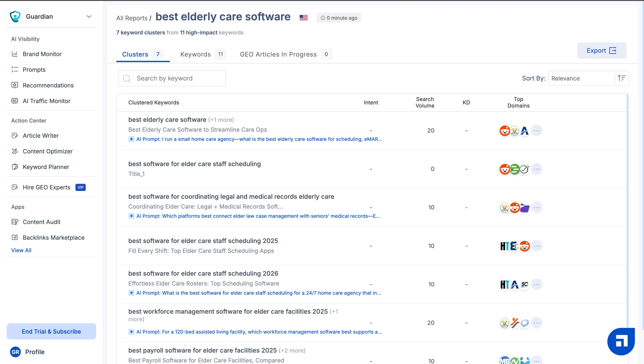The width and height of the screenshot is (644, 364).
Task: Open Prompts in sidebar
Action: [34, 70]
